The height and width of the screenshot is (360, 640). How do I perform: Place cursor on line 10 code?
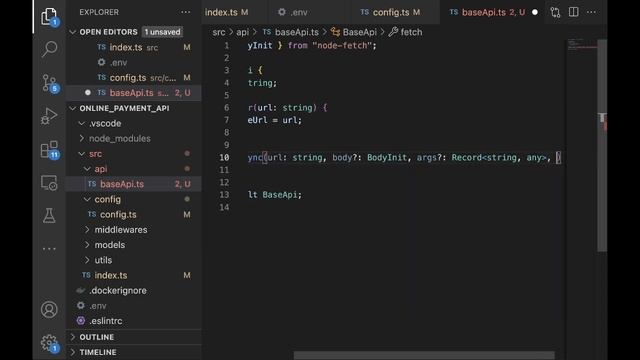pos(404,158)
